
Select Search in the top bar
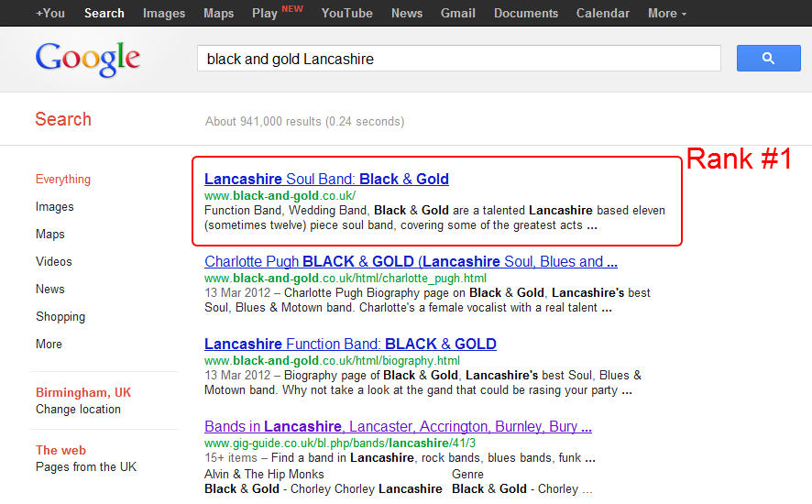(x=104, y=13)
